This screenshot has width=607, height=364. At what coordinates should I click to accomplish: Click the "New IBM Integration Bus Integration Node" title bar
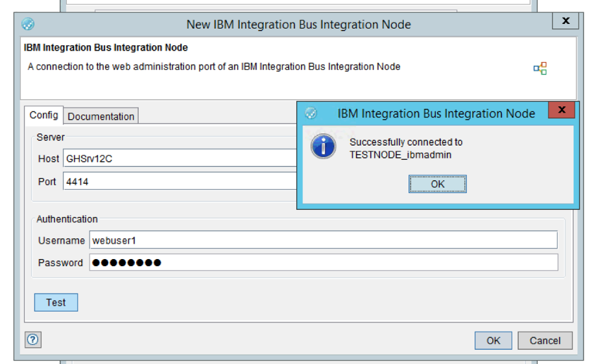tap(298, 25)
